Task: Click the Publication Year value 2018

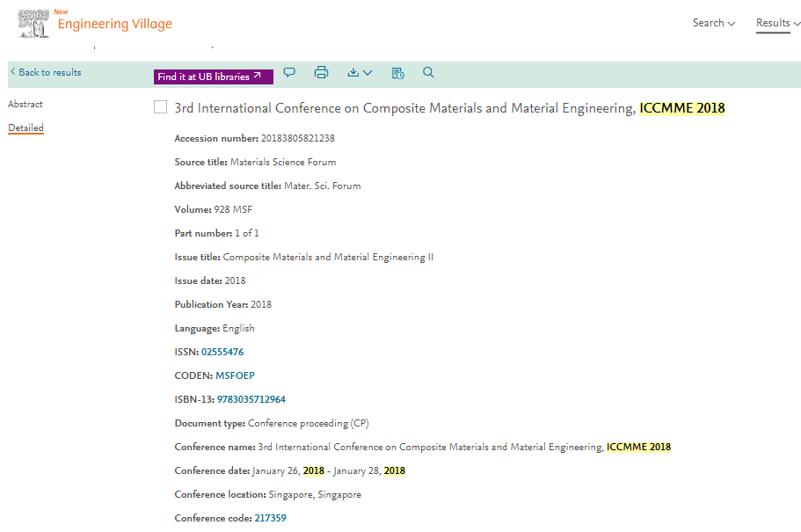Action: tap(261, 304)
